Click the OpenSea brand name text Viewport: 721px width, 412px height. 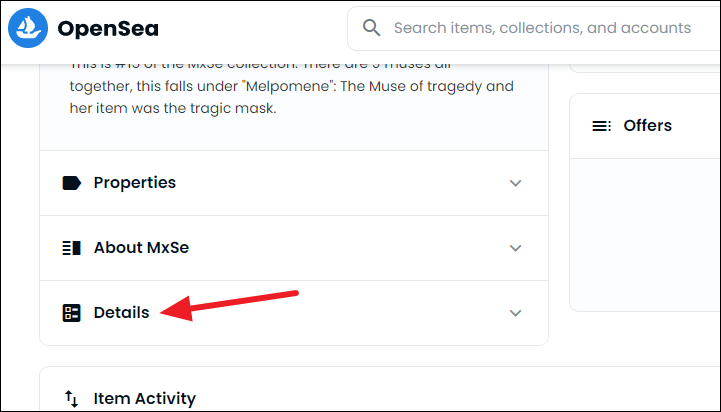point(108,28)
